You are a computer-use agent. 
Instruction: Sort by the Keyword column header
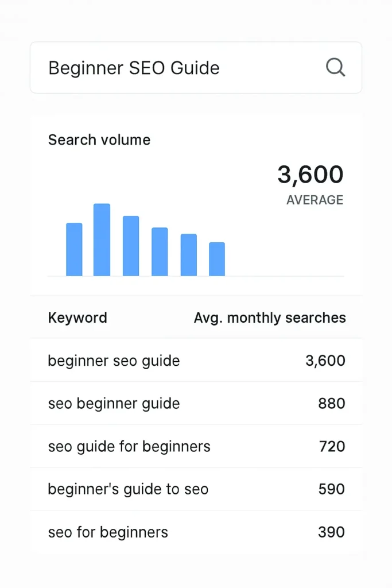[77, 318]
